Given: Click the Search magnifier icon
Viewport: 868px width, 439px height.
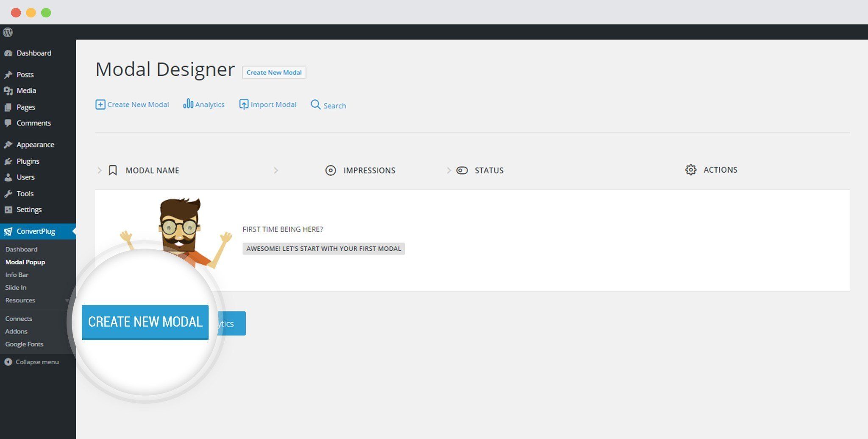Looking at the screenshot, I should click(x=316, y=105).
